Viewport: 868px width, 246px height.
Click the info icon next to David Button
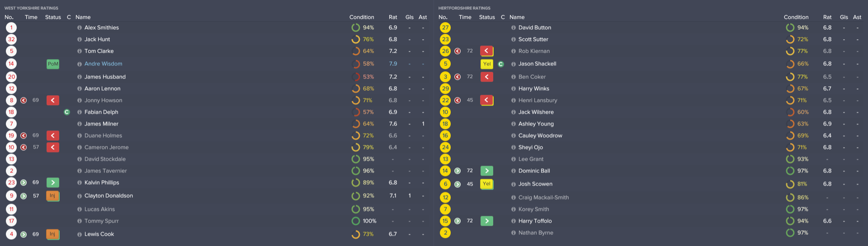514,28
